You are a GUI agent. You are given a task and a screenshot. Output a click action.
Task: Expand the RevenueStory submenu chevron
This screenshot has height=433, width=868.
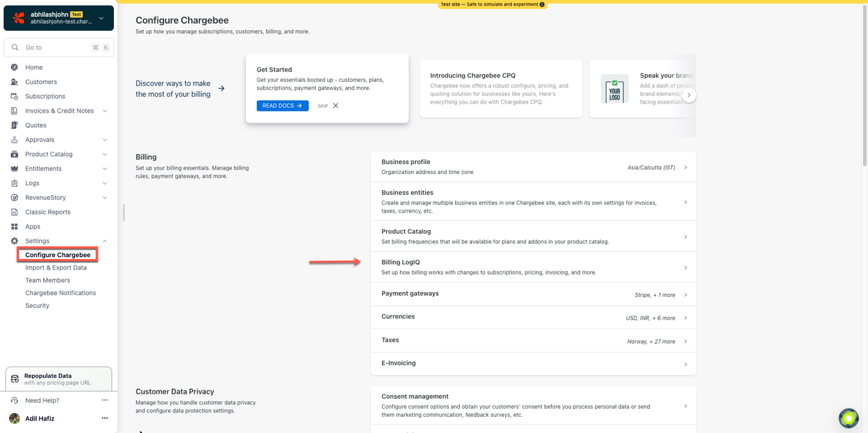(105, 198)
